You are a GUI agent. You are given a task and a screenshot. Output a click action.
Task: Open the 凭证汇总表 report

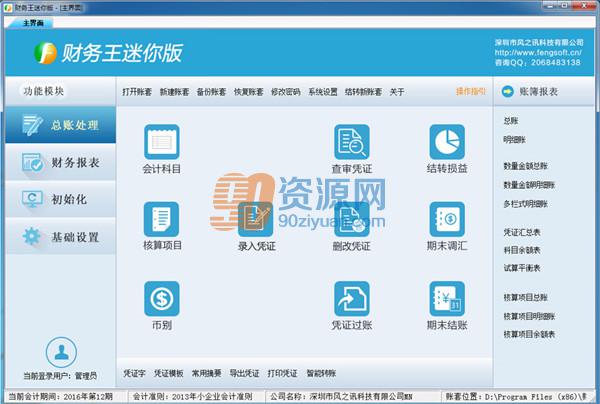click(522, 232)
